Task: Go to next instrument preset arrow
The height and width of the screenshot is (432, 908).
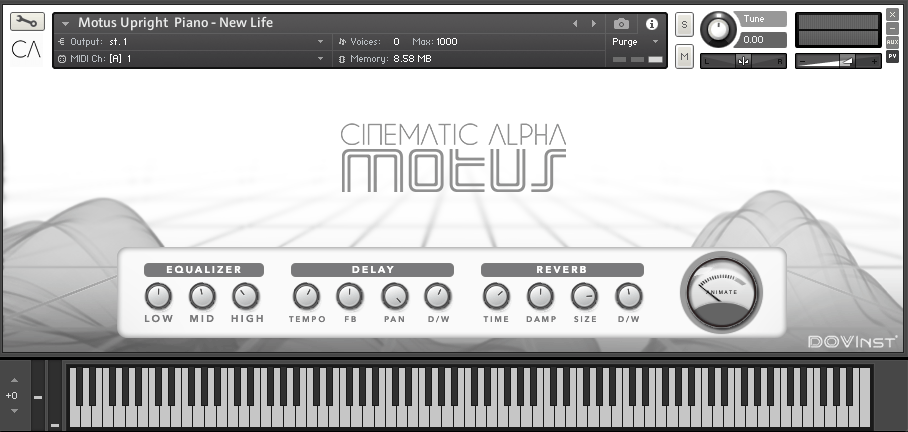Action: (594, 24)
